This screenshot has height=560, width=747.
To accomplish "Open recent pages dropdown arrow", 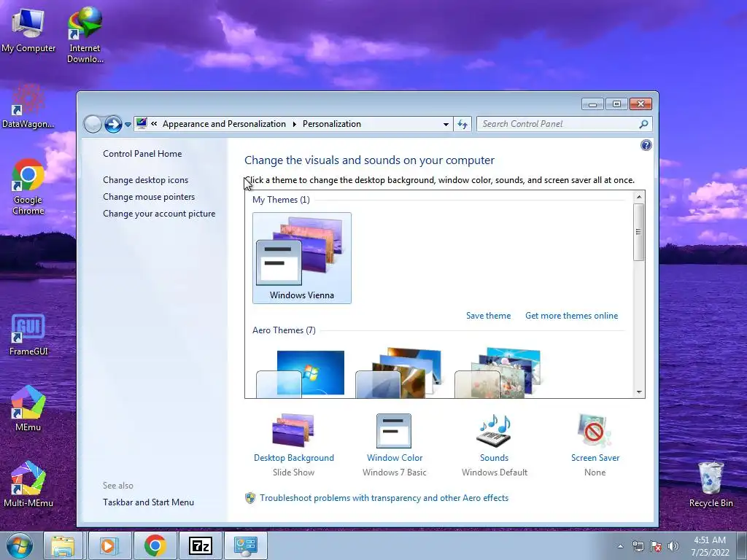I will coord(128,125).
